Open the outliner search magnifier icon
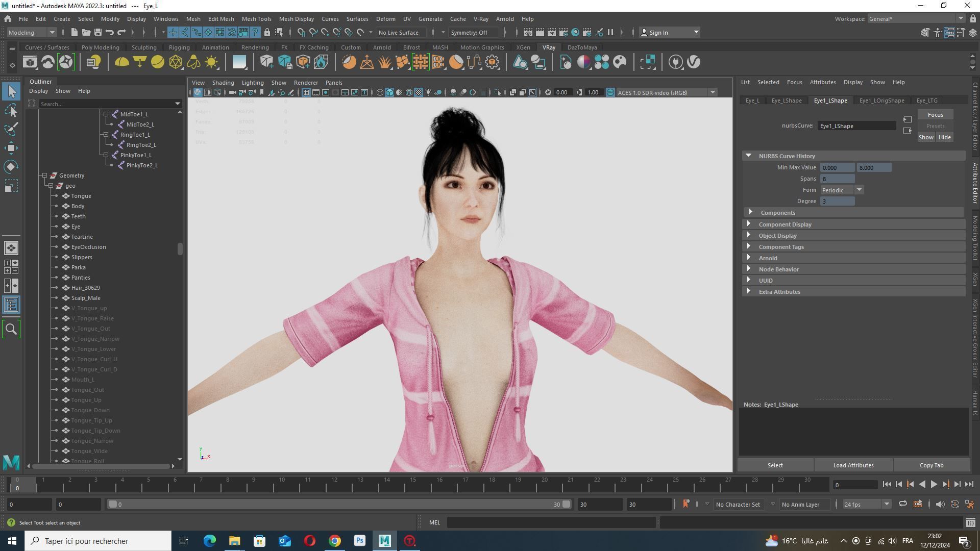 pyautogui.click(x=11, y=329)
